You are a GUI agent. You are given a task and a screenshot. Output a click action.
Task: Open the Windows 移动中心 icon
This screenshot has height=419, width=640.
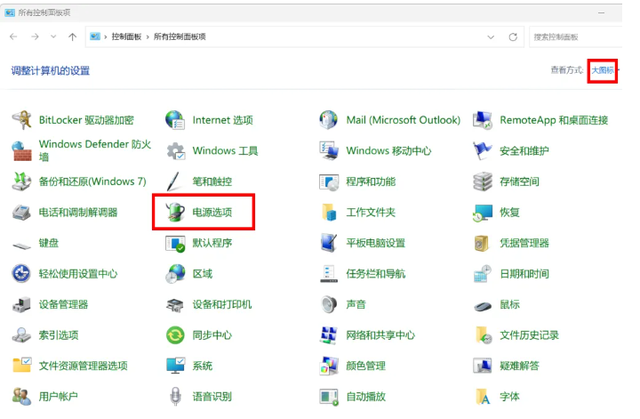(329, 151)
